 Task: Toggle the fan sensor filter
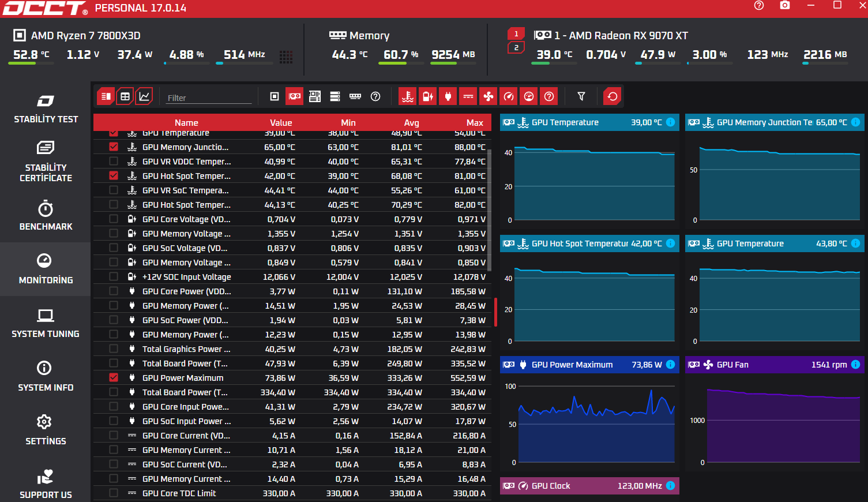489,96
